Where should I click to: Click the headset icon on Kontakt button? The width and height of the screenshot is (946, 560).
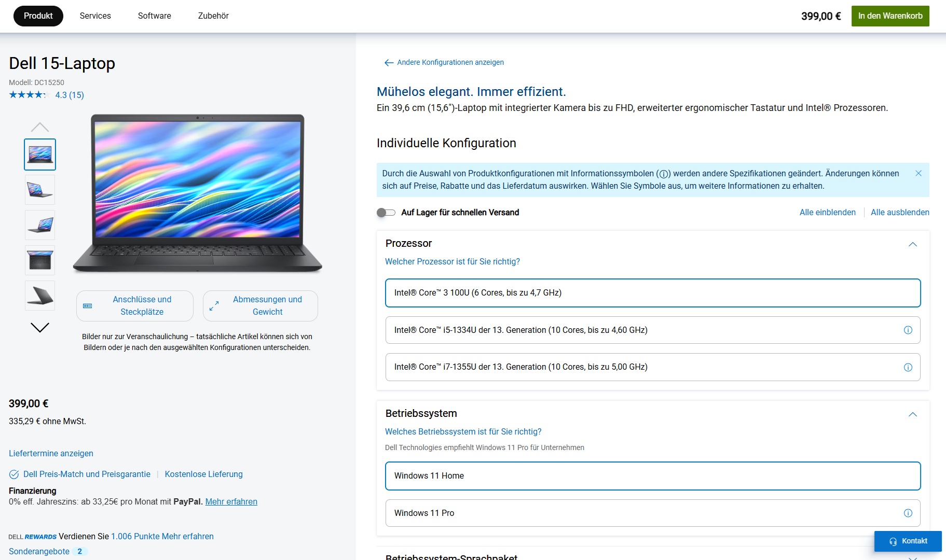893,541
